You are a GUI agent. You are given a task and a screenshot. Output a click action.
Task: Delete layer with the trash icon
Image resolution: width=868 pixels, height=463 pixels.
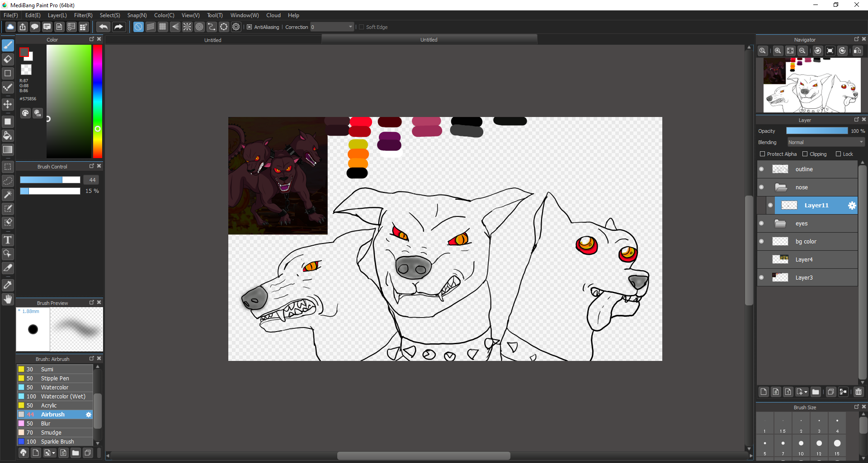tap(859, 392)
